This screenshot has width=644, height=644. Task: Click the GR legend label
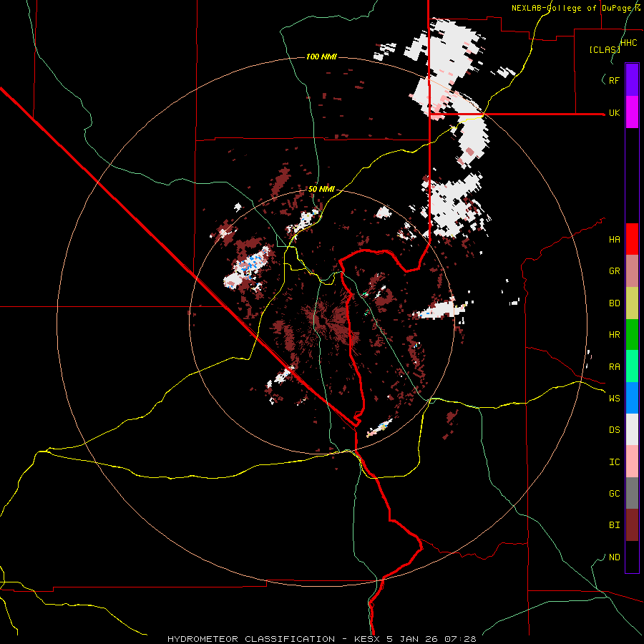[615, 271]
